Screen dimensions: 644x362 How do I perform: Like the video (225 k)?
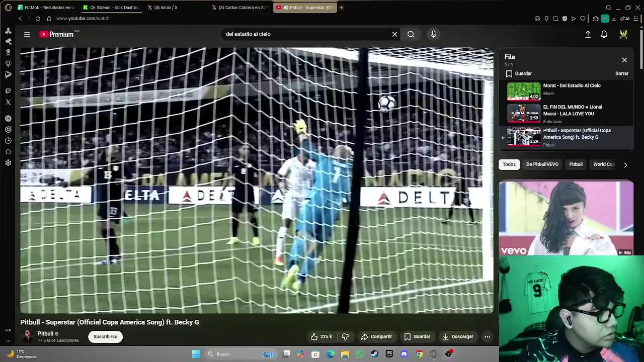coord(321,337)
